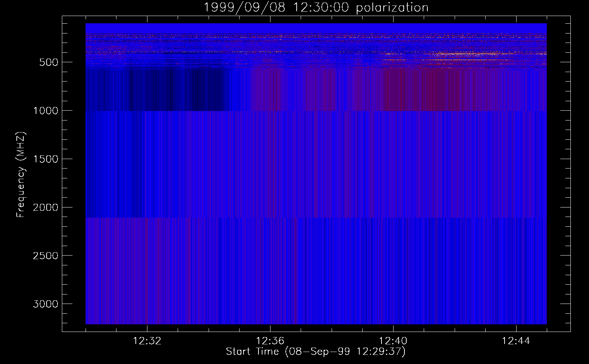Click the 1500 frequency tick label
The height and width of the screenshot is (364, 589).
(46, 159)
